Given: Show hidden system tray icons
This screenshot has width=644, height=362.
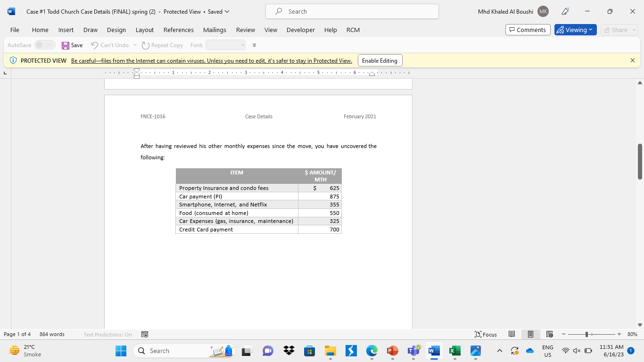Looking at the screenshot, I should point(500,351).
